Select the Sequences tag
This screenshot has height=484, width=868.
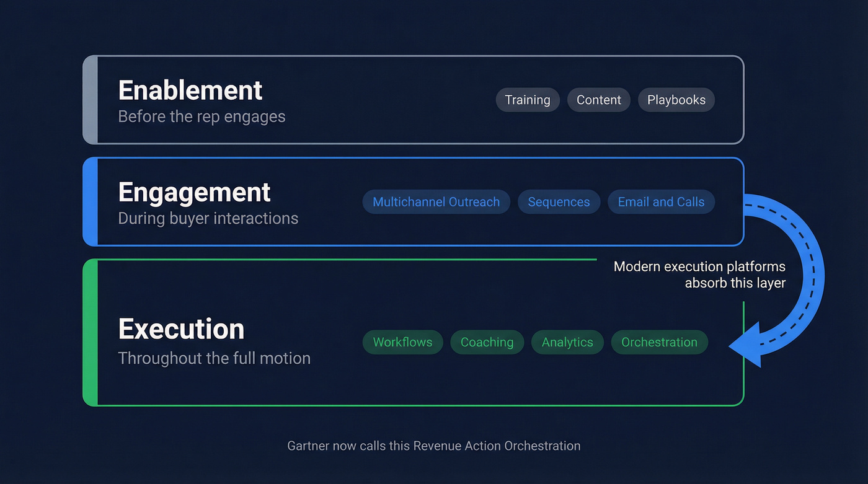(559, 201)
